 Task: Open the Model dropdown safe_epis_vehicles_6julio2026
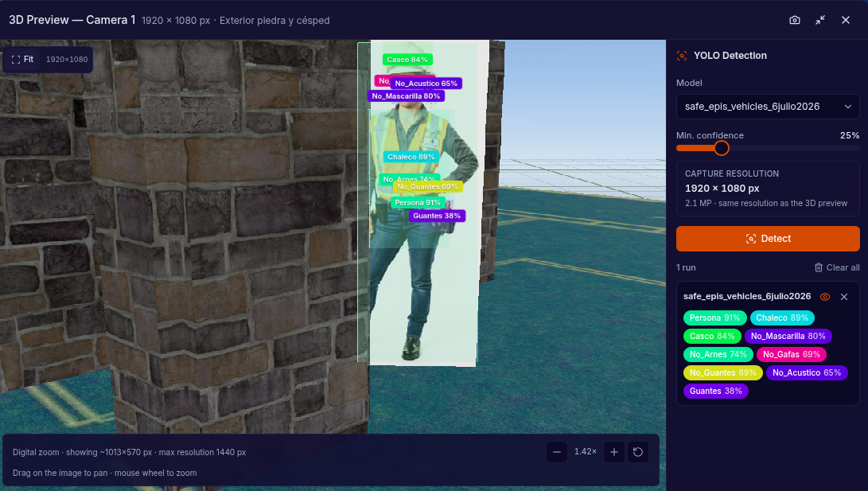pos(768,107)
